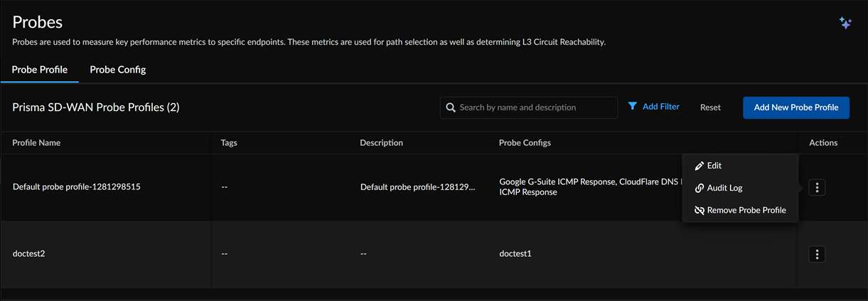Click the doctest2 profile name
The width and height of the screenshot is (868, 301).
click(29, 254)
